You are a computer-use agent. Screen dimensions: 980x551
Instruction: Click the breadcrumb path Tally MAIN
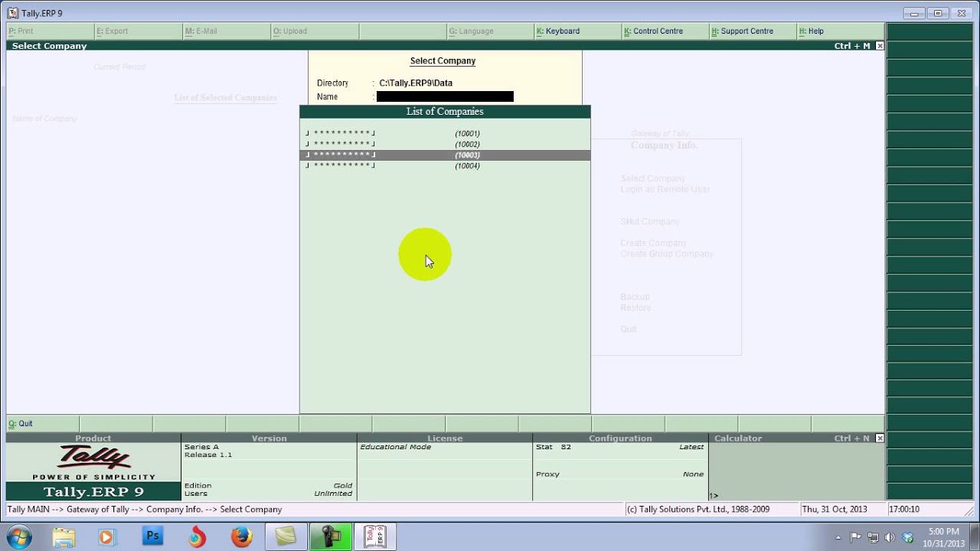tap(34, 510)
